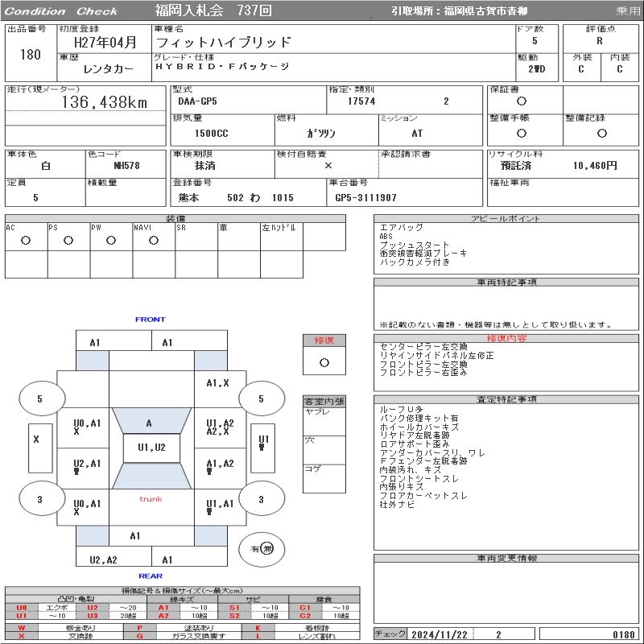Click the repair item センターピラー左交換
The image size is (644, 644).
tap(423, 347)
